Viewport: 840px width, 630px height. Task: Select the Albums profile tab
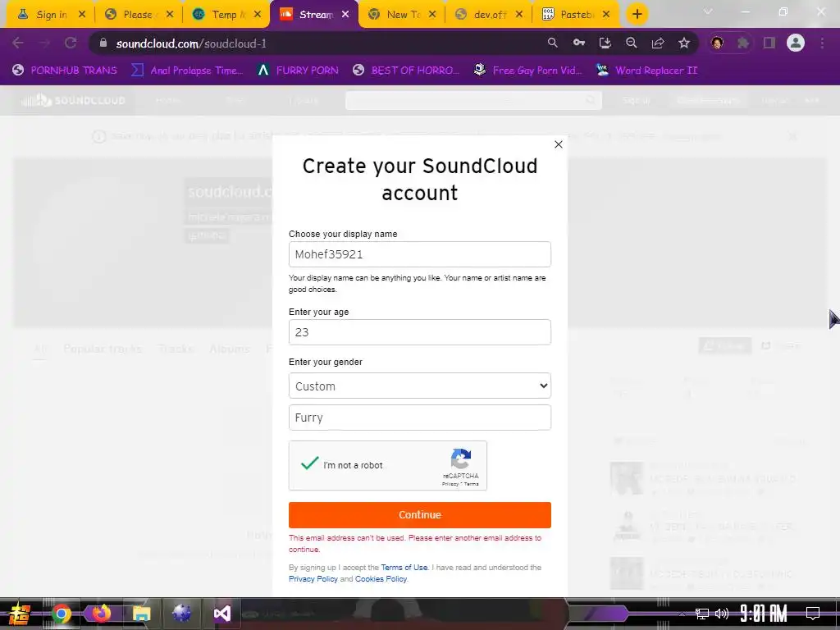coord(230,349)
